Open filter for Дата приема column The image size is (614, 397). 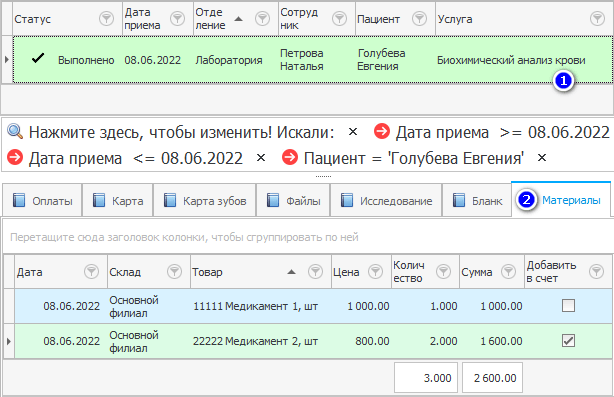[x=177, y=18]
